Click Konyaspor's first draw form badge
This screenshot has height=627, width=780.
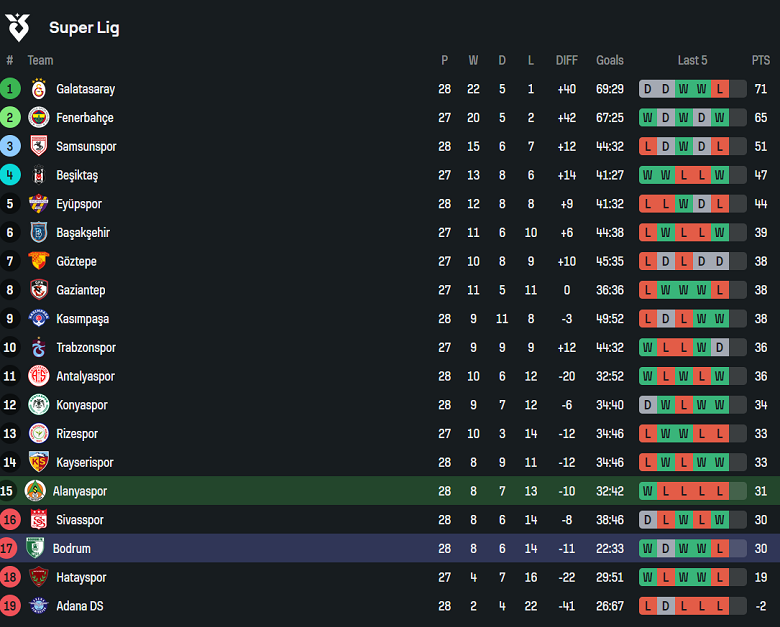(x=648, y=406)
